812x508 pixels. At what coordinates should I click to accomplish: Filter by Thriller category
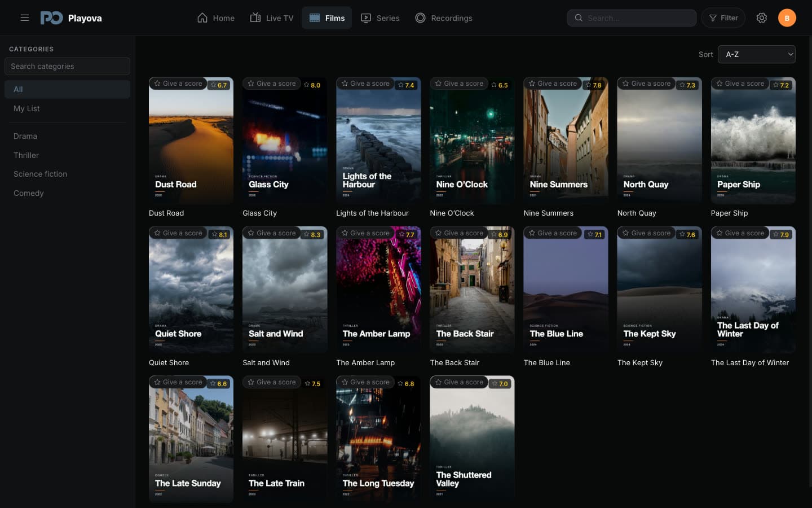[67, 155]
